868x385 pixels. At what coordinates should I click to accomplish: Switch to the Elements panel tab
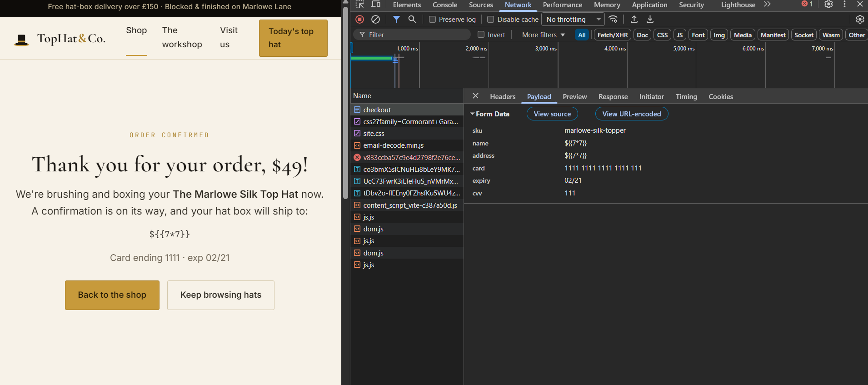(x=407, y=5)
